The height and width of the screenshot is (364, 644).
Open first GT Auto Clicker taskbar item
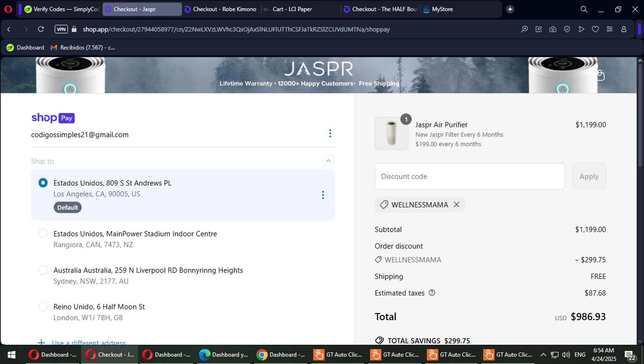click(338, 355)
